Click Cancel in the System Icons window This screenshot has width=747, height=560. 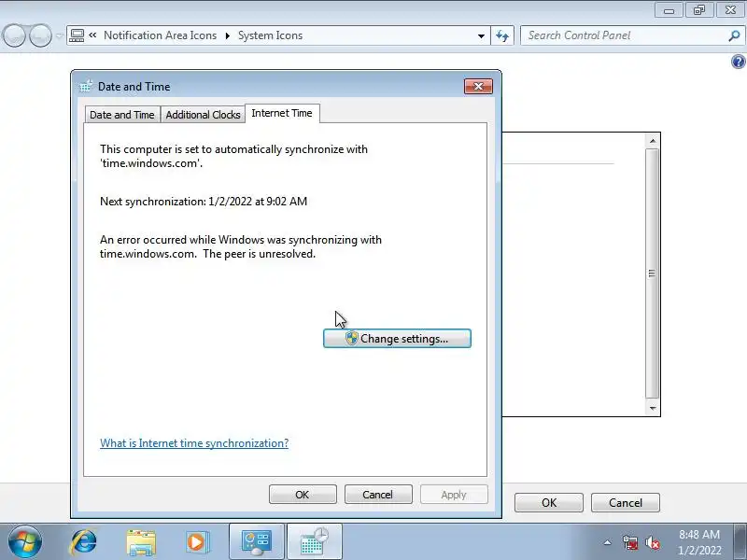click(626, 503)
